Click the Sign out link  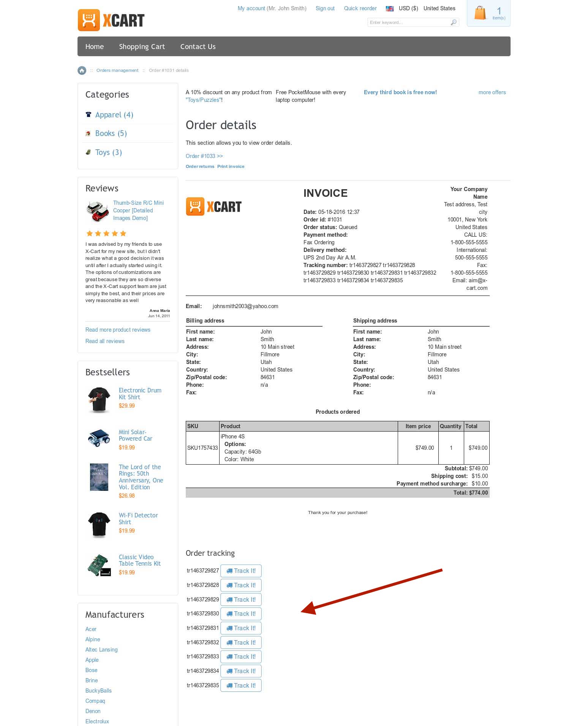pos(325,8)
